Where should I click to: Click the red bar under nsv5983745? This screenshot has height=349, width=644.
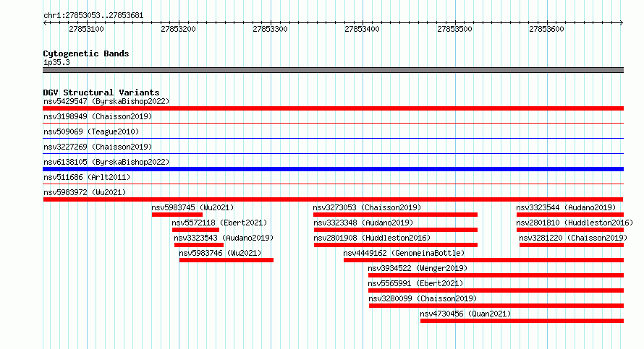click(177, 215)
